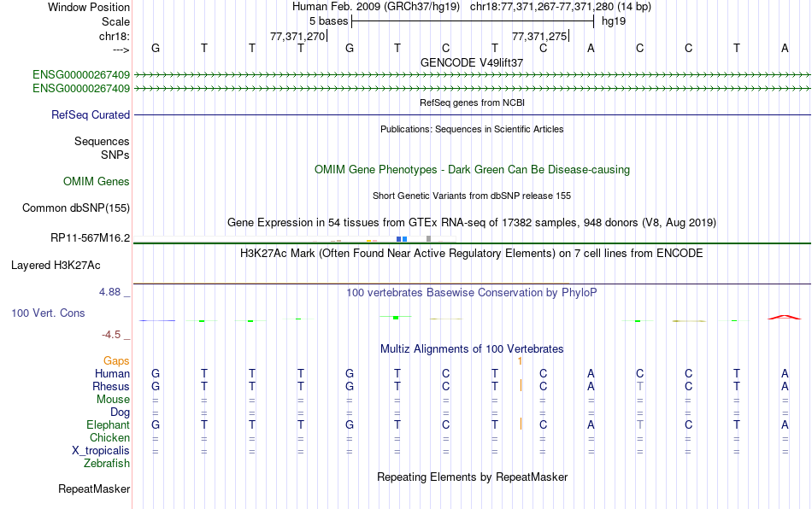Screen dimensions: 812x509
Task: Open the RefSeq Curated track label
Action: click(x=91, y=114)
